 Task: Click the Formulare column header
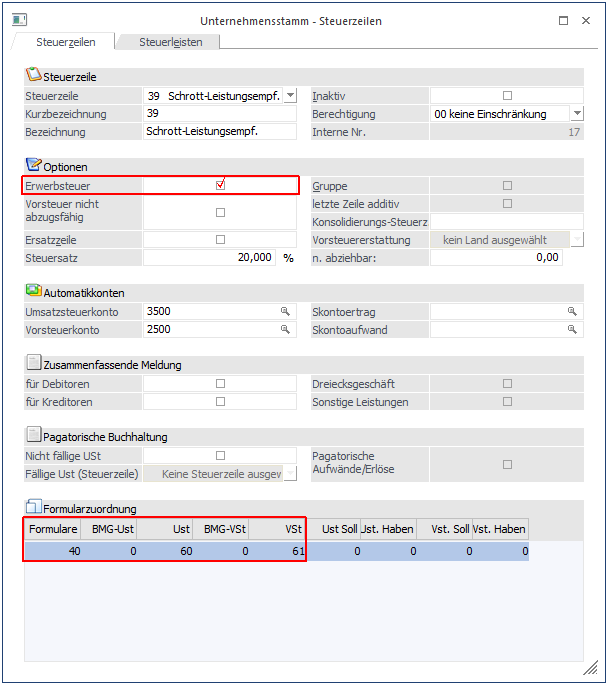point(54,529)
